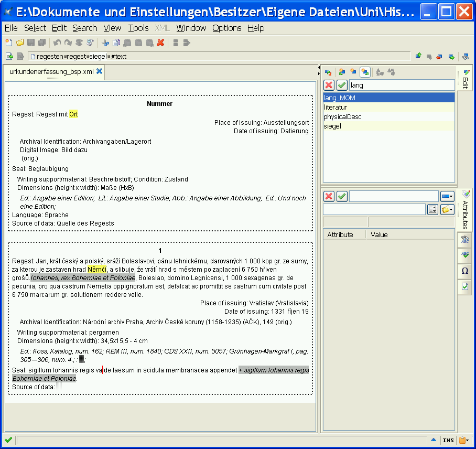Viewport: 476px width, 449px height.
Task: Copy the selection to the clipboard
Action: [x=116, y=43]
